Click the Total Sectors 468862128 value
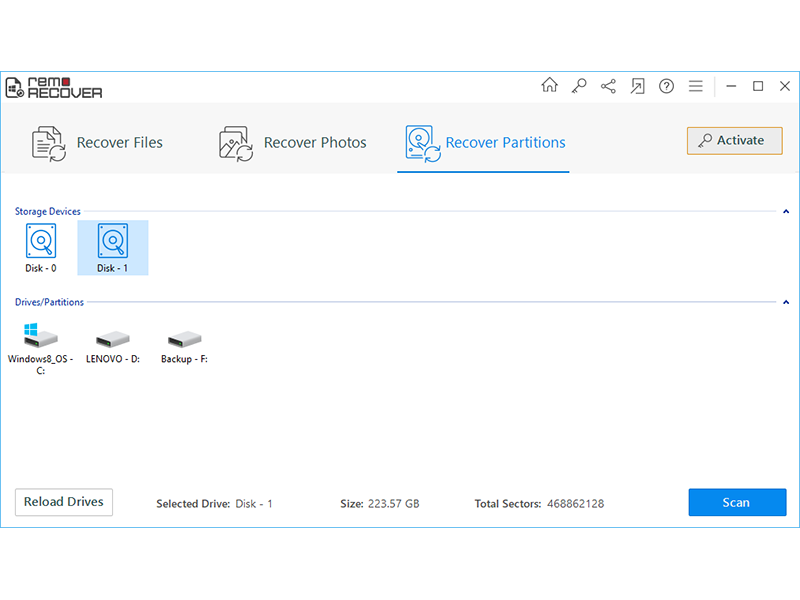 [576, 504]
